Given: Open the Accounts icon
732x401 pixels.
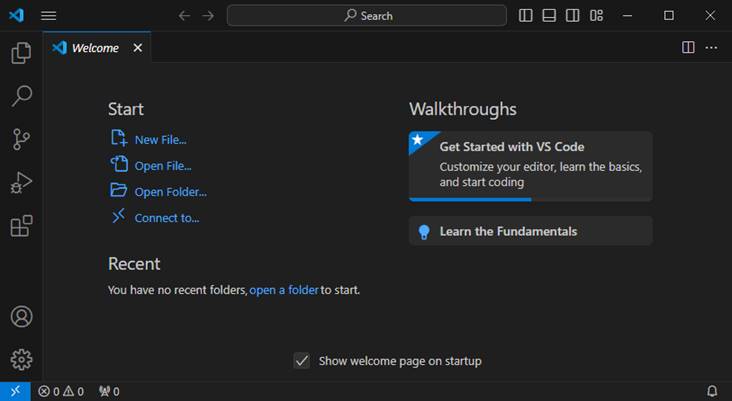Looking at the screenshot, I should (x=21, y=317).
